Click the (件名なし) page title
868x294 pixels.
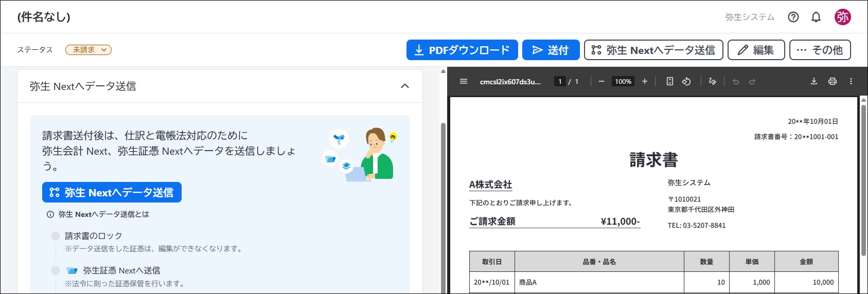click(44, 17)
